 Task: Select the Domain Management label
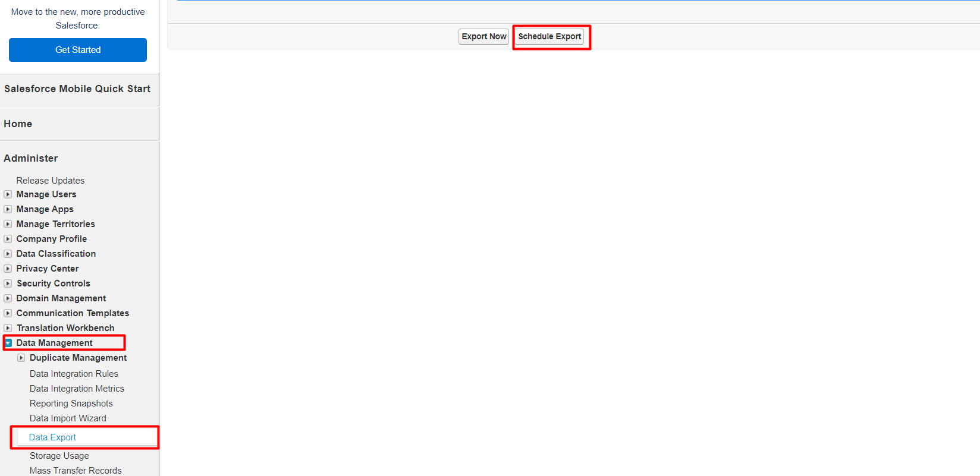pos(61,298)
